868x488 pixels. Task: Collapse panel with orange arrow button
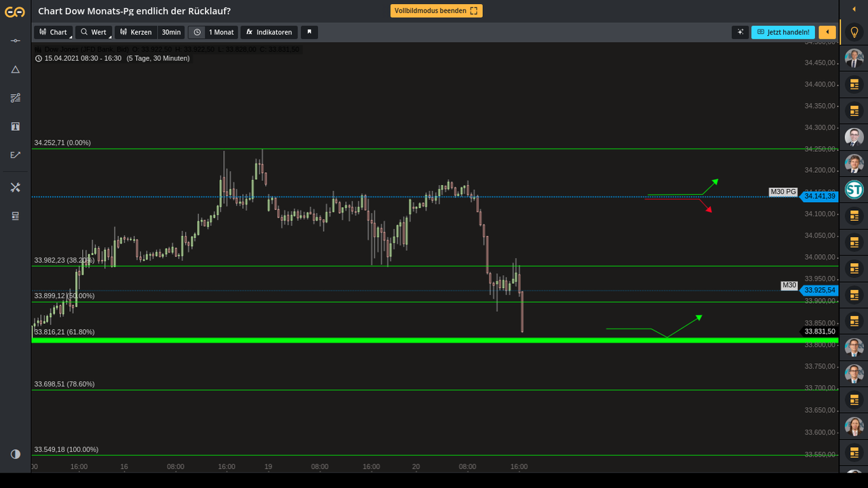(827, 32)
